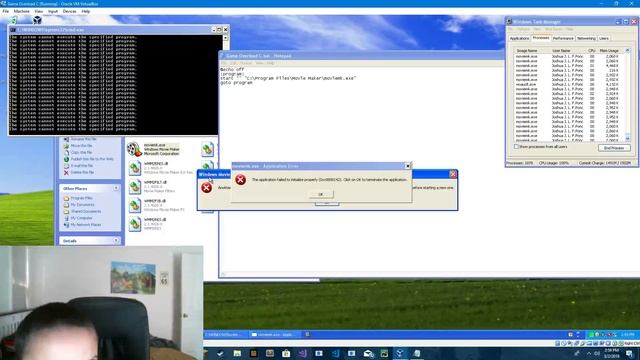Select the Processes tab in Task Manager
Screen dimensions: 640x360
coord(541,38)
